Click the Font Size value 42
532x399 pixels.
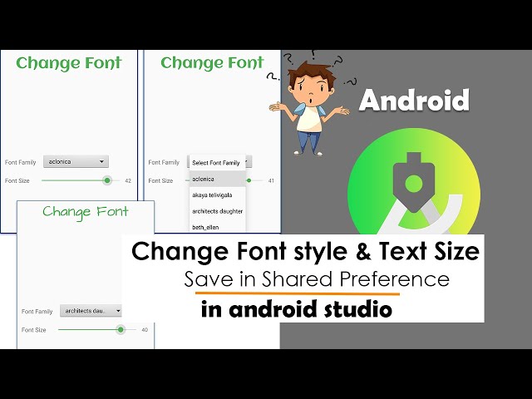tap(128, 181)
